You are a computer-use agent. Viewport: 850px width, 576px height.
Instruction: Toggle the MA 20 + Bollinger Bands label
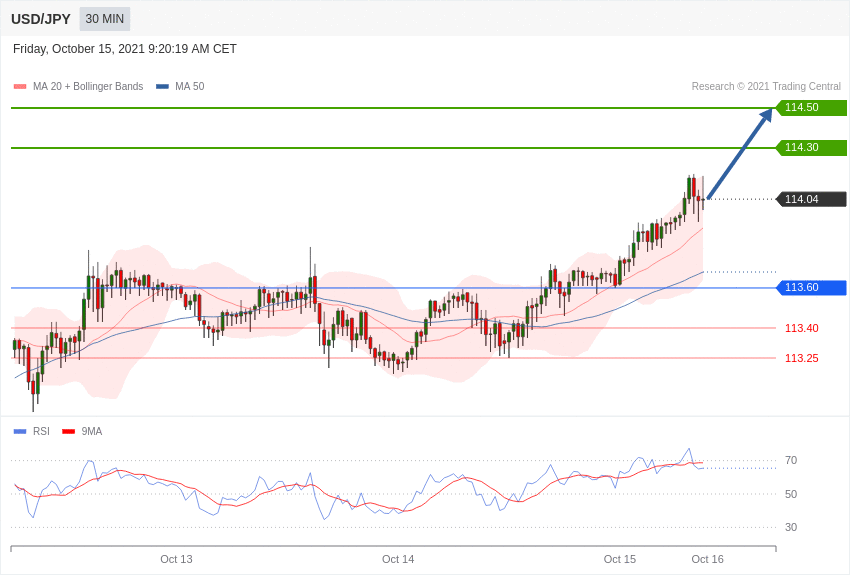click(x=88, y=87)
